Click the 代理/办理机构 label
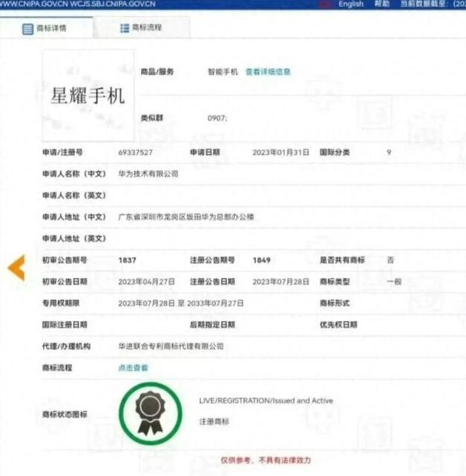466x476 pixels. tap(66, 346)
